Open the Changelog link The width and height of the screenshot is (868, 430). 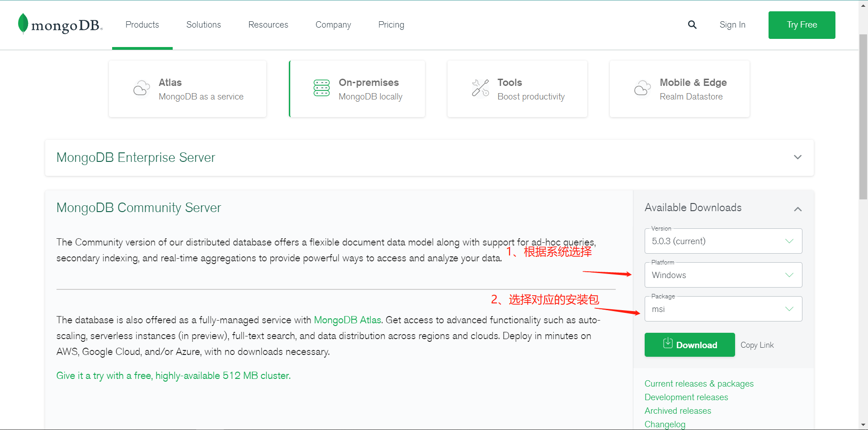(665, 425)
